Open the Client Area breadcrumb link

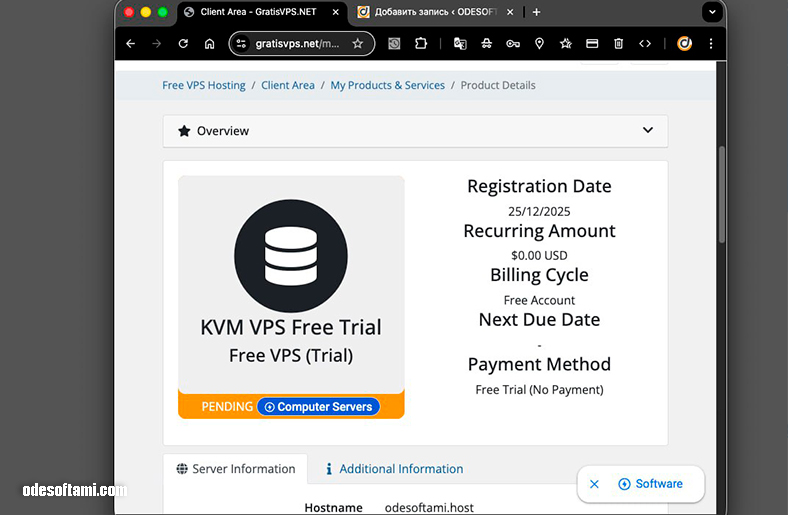coord(287,85)
